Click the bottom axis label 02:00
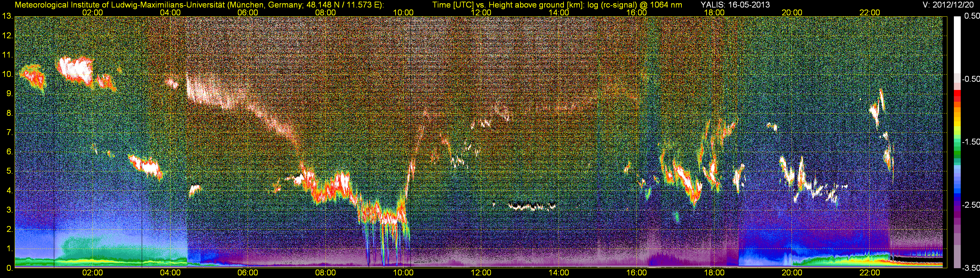Viewport: 980px width, 278px height. pyautogui.click(x=92, y=273)
